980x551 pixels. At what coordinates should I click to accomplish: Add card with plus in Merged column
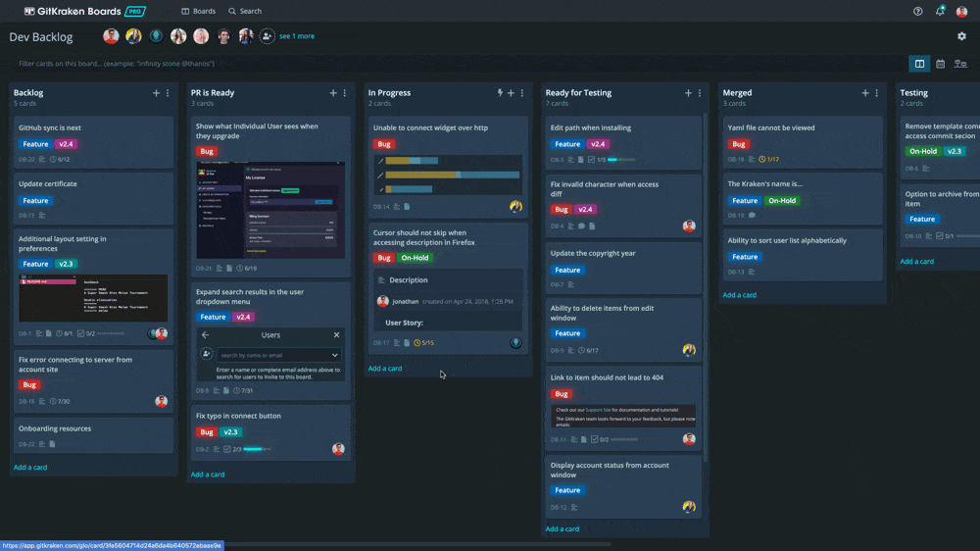point(865,93)
